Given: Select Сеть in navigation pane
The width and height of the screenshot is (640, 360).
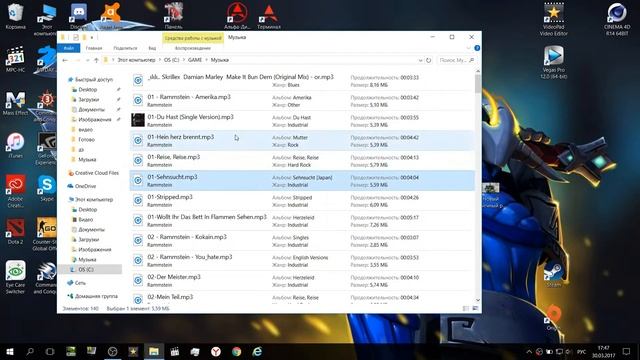Looking at the screenshot, I should tap(80, 283).
